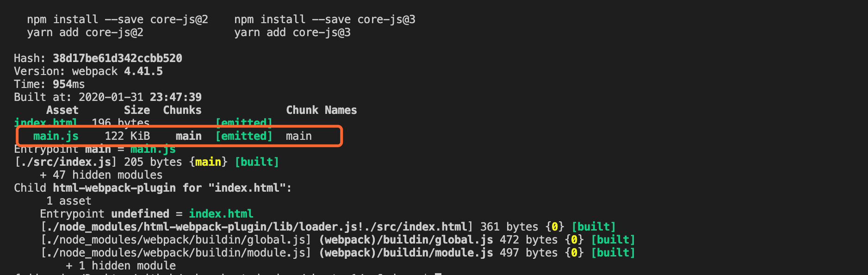Click the yellow main chunk label in braces
The height and width of the screenshot is (275, 868).
click(x=208, y=162)
